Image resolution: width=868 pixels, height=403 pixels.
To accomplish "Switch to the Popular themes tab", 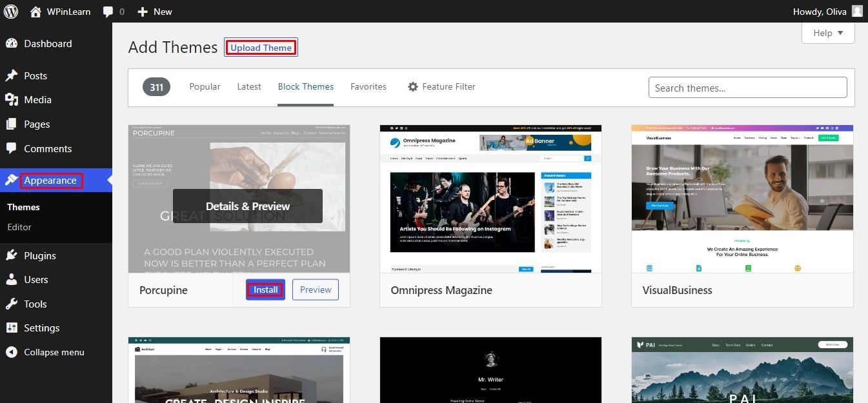I will pyautogui.click(x=205, y=86).
